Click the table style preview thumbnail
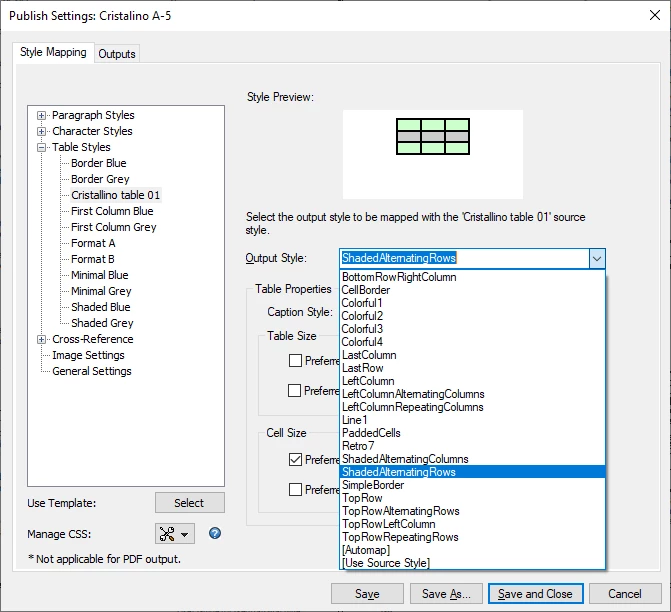The width and height of the screenshot is (671, 612). click(433, 137)
